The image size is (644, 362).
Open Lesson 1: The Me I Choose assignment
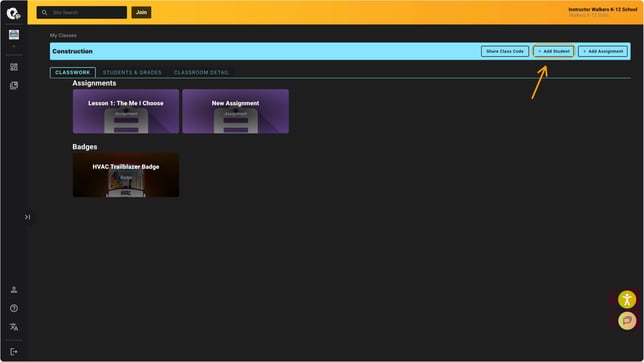tap(126, 111)
